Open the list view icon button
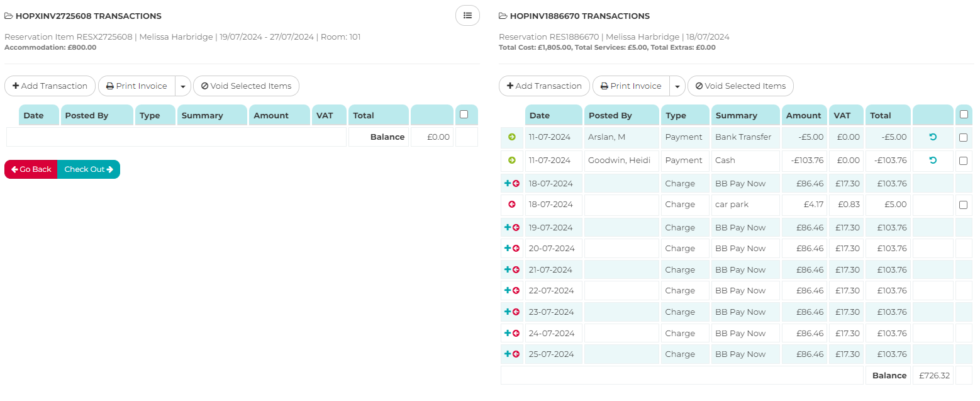Viewport: 980px width, 401px height. pos(467,15)
